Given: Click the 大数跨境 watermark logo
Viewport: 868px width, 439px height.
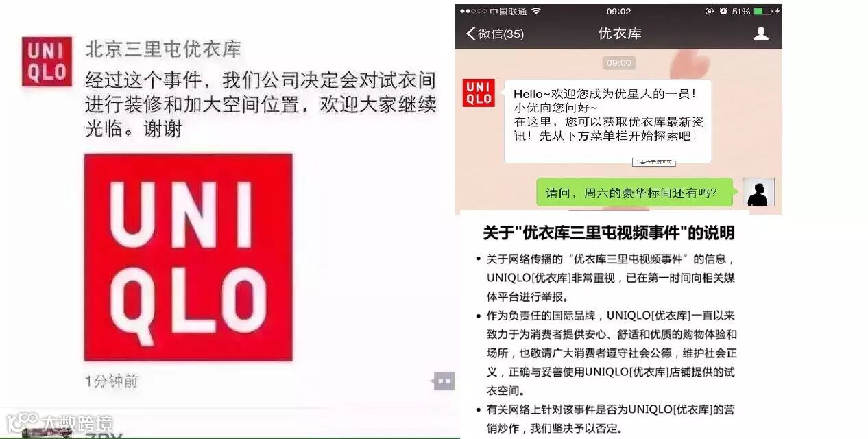Looking at the screenshot, I should [x=60, y=422].
